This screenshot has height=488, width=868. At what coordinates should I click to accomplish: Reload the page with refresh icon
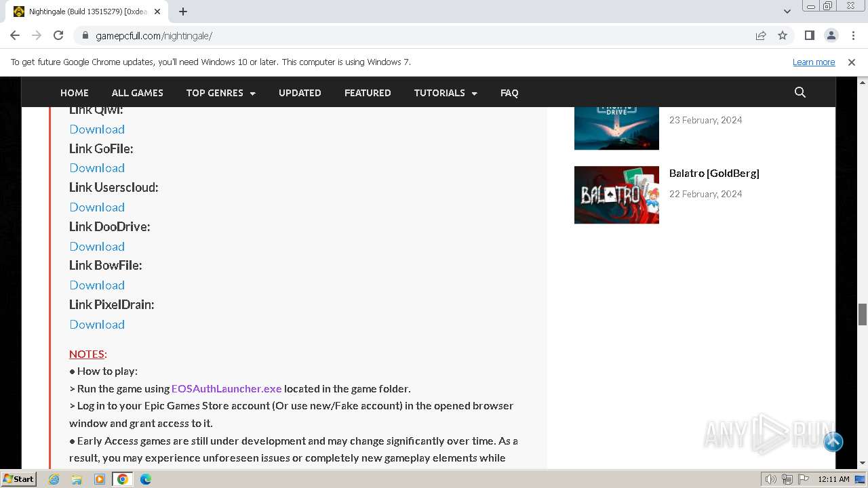point(58,36)
